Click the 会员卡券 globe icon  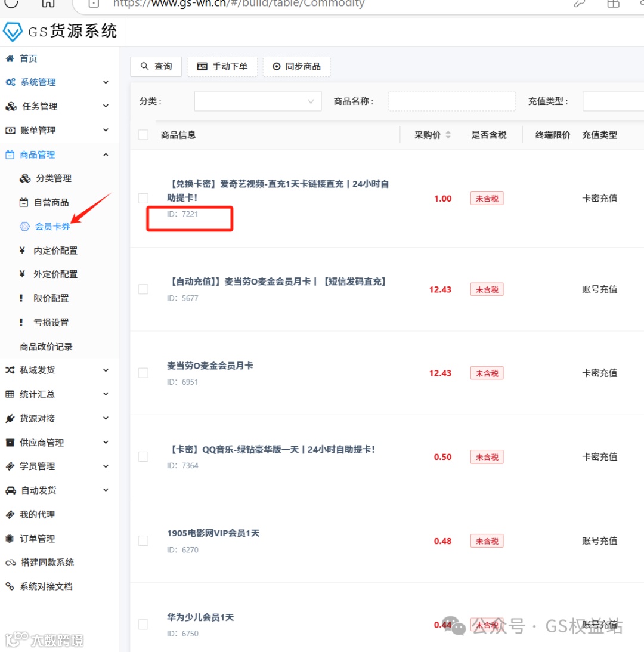pos(25,226)
